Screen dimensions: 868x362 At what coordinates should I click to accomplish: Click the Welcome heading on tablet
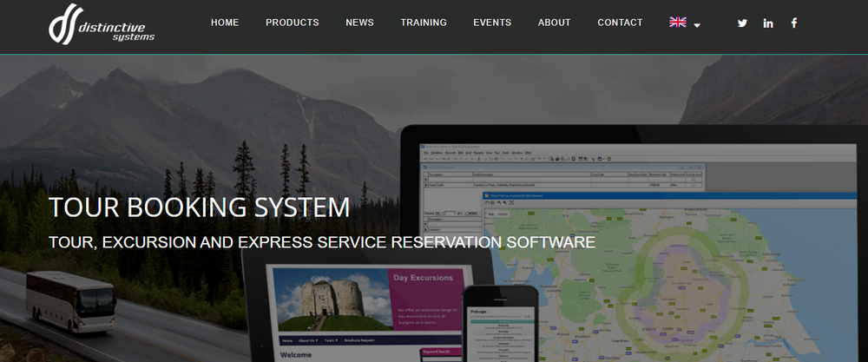296,355
